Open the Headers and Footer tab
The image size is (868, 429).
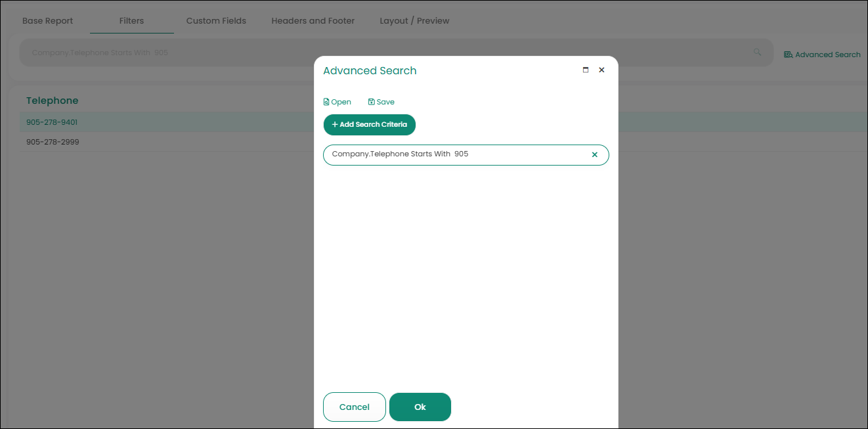click(313, 21)
